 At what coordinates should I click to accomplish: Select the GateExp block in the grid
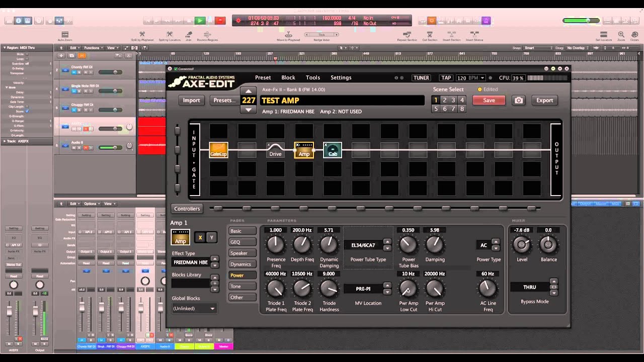[x=218, y=150]
